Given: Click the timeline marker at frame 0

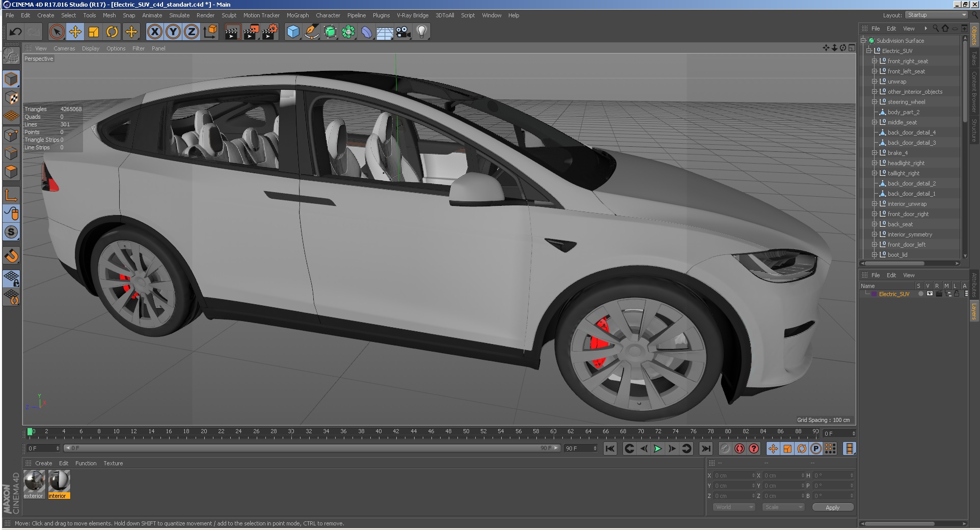Looking at the screenshot, I should click(30, 432).
